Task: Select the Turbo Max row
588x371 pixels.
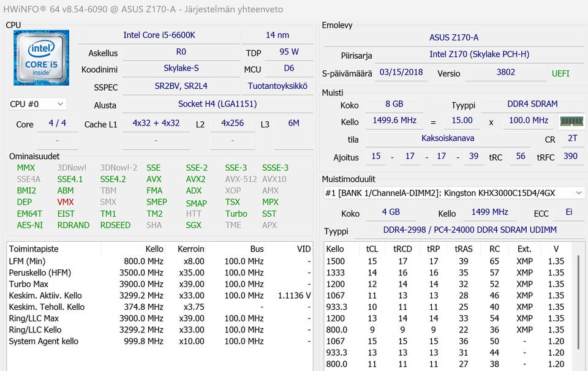Action: (x=160, y=284)
